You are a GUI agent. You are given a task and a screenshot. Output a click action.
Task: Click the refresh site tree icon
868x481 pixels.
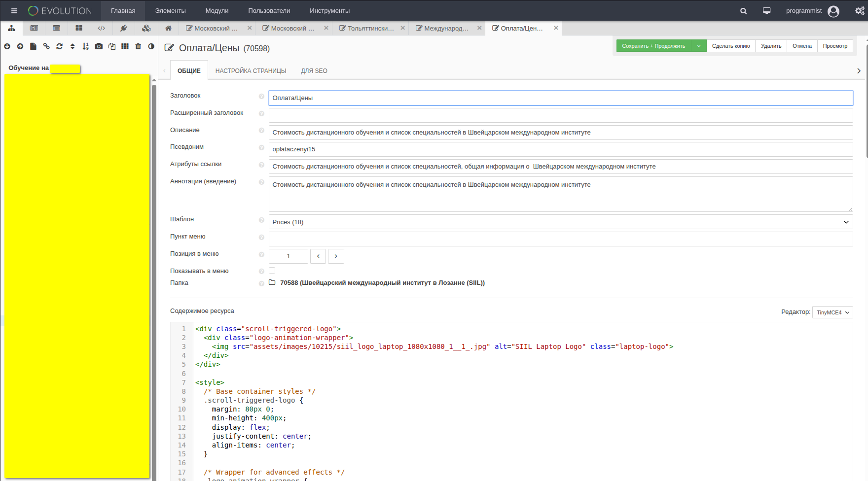59,46
